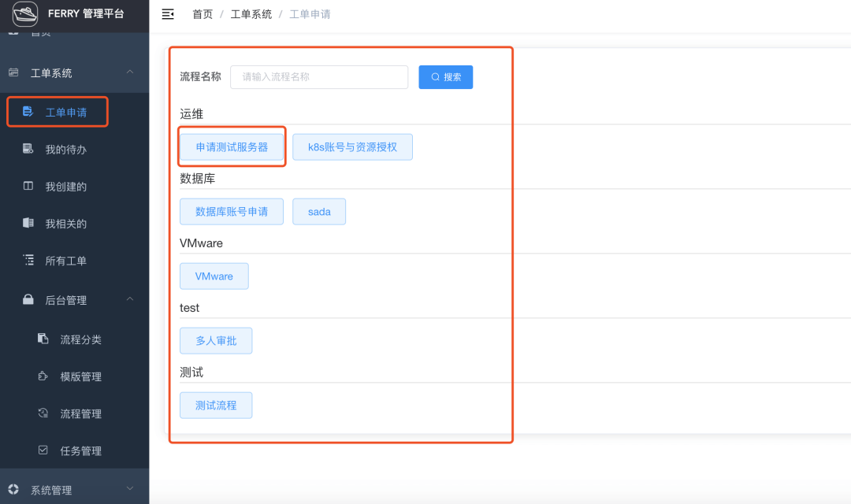The width and height of the screenshot is (851, 504).
Task: Click the 任务管理 checkbox icon
Action: (43, 450)
